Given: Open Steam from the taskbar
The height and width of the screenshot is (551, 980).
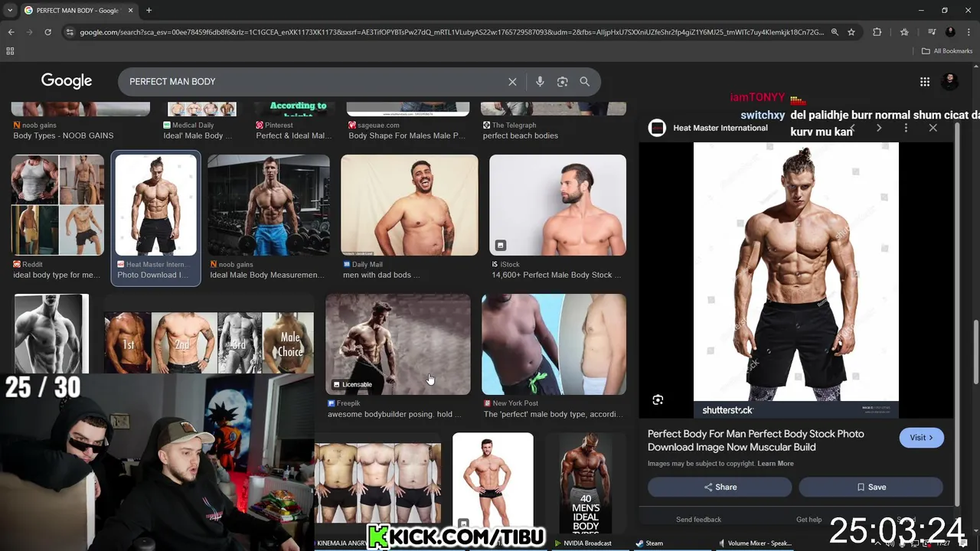Looking at the screenshot, I should (x=649, y=543).
